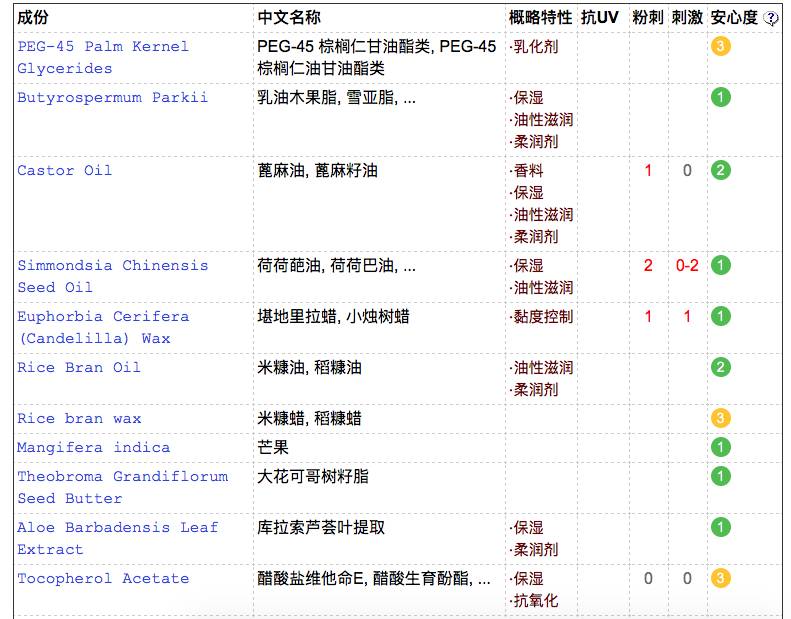Screen dimensions: 791x619
Task: Click Chinese name 库拉索芦荟叶提取
Action: point(321,528)
